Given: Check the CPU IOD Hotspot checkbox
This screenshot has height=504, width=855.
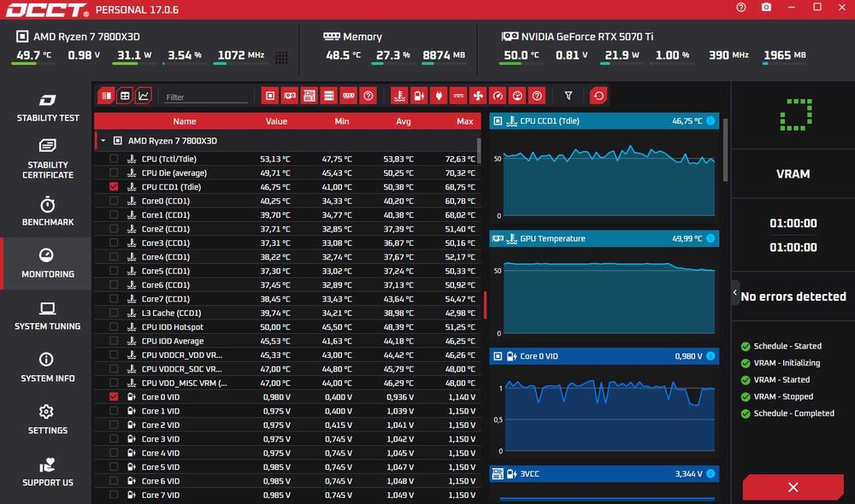Looking at the screenshot, I should tap(114, 327).
